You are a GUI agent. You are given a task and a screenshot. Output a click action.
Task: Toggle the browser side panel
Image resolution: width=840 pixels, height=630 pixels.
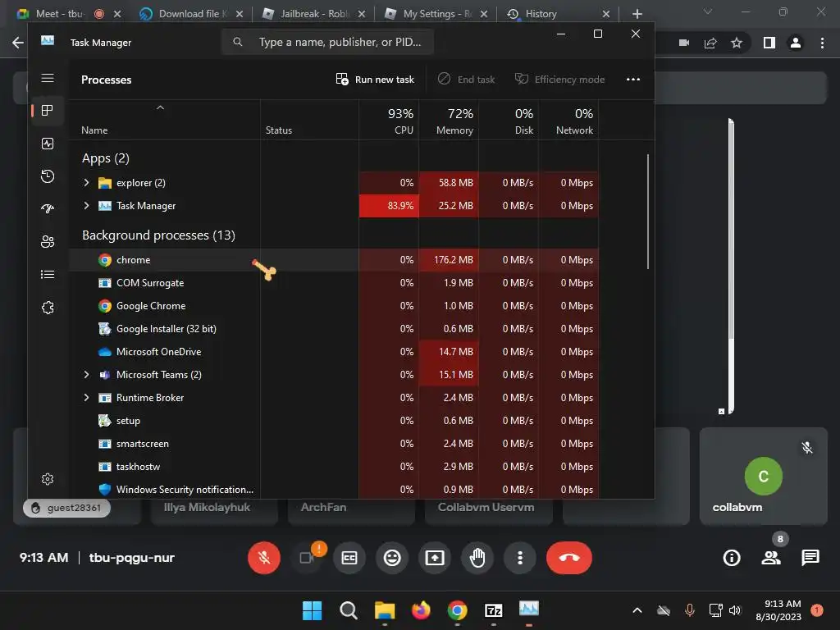coord(769,43)
